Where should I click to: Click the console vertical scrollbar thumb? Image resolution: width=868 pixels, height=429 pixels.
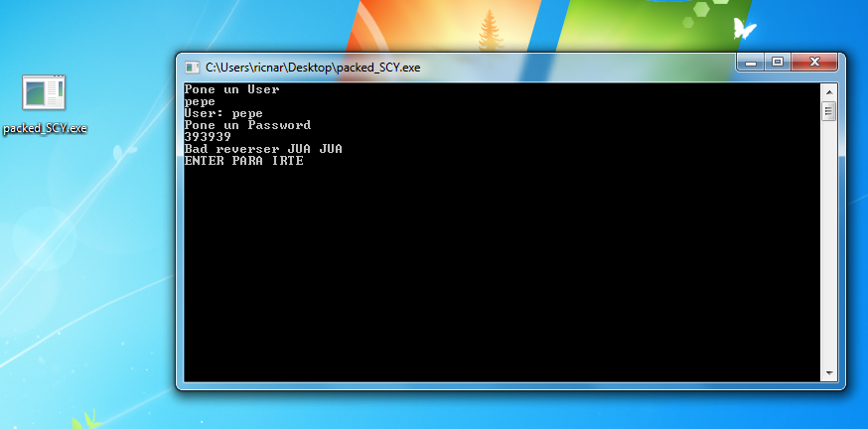(828, 111)
